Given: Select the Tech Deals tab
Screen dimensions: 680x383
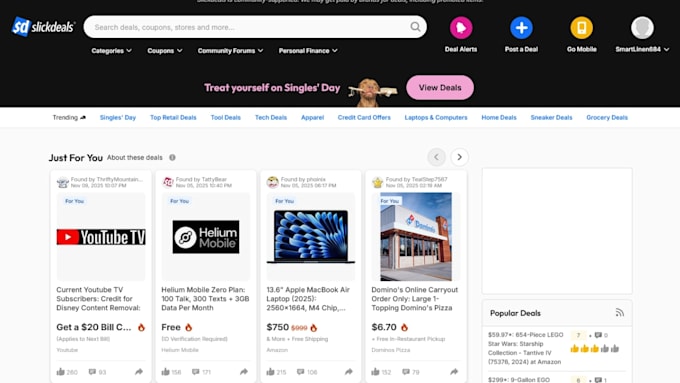Looking at the screenshot, I should (x=271, y=118).
